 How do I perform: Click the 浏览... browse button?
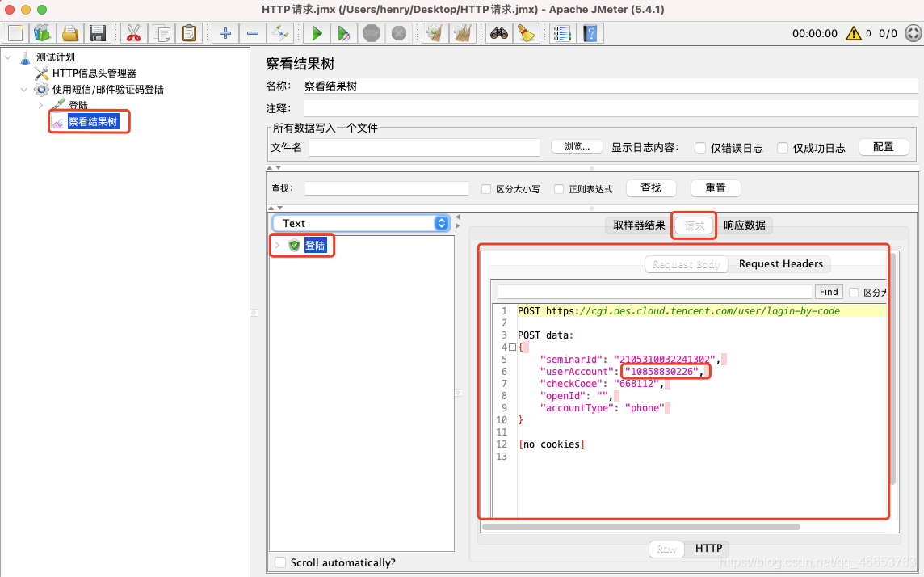click(x=577, y=146)
